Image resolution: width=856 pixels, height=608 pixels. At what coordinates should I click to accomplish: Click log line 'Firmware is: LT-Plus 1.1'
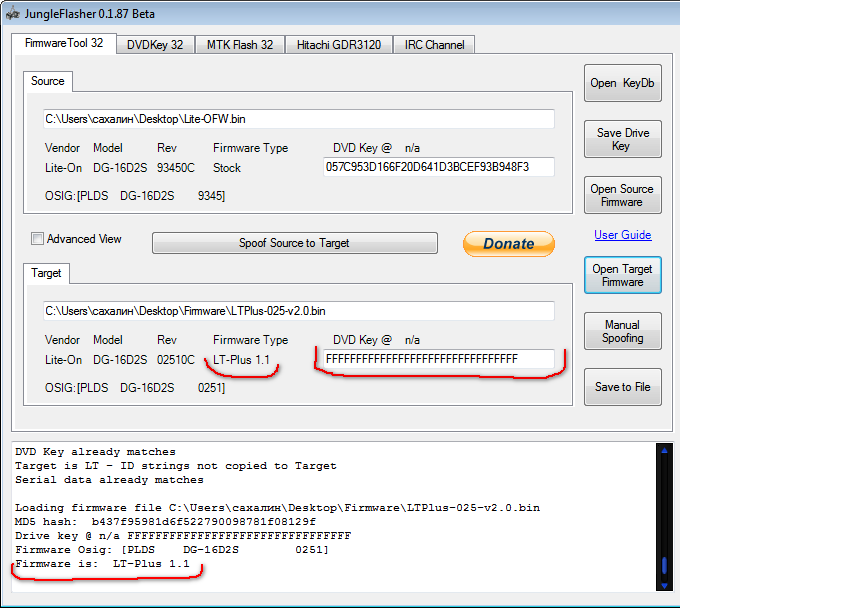tap(102, 564)
